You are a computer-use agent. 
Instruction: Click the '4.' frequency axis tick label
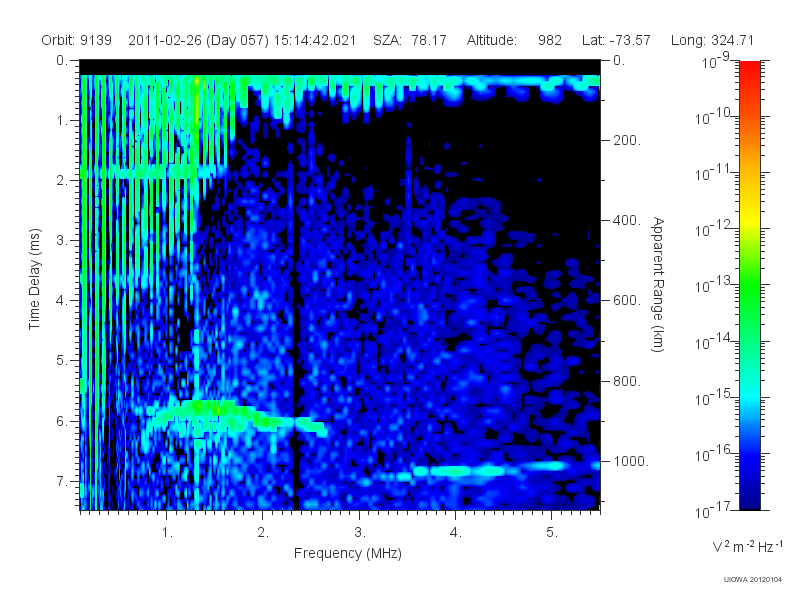[x=456, y=533]
